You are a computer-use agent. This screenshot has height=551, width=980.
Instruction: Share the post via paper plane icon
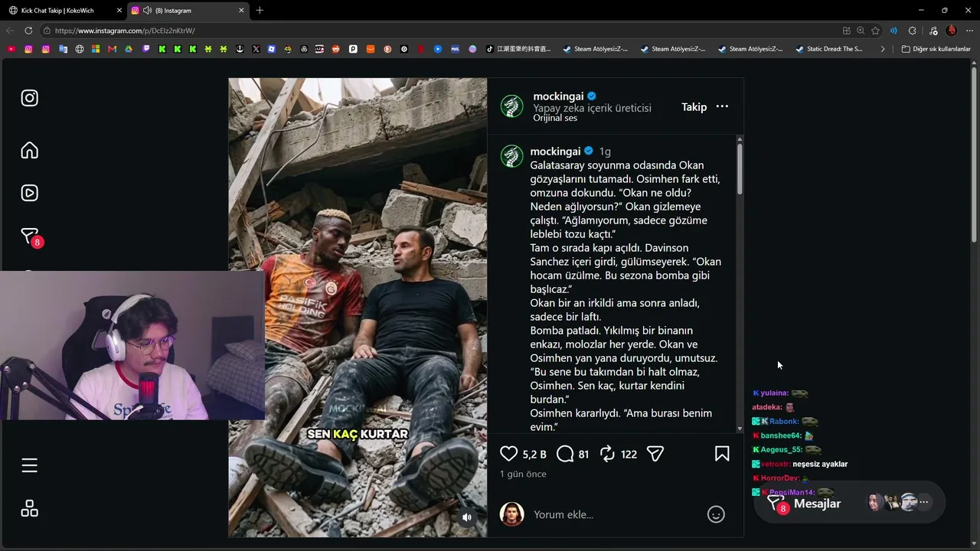(655, 454)
